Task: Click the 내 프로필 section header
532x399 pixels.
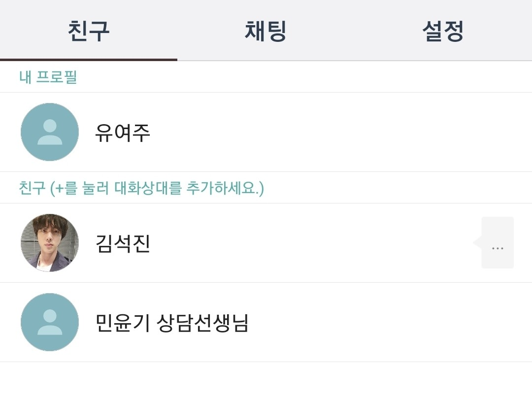Action: (48, 77)
